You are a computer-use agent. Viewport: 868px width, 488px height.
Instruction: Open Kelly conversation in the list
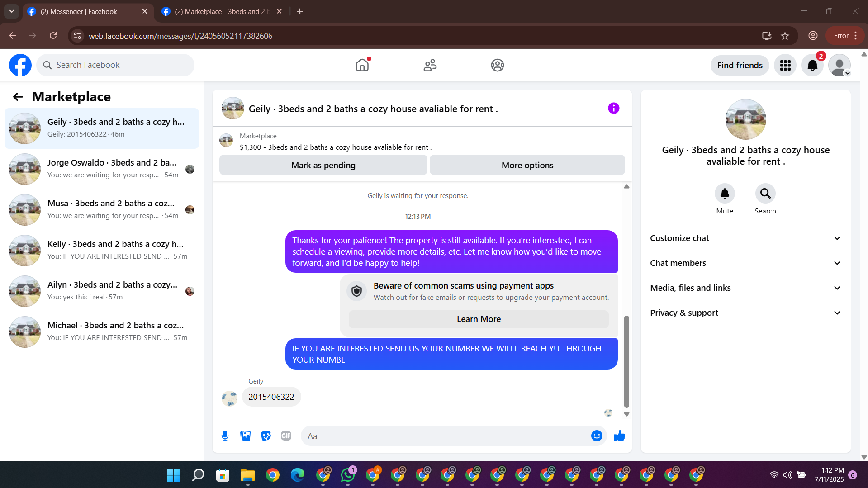(102, 251)
